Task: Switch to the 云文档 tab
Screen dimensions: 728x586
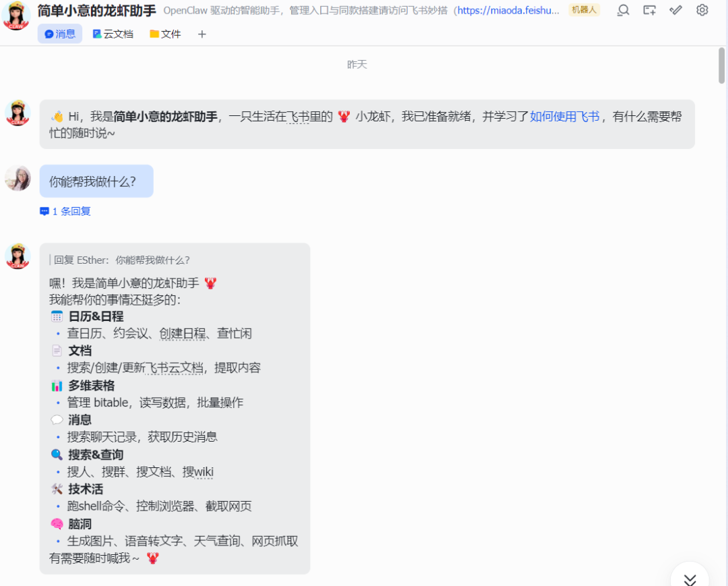Action: coord(113,34)
